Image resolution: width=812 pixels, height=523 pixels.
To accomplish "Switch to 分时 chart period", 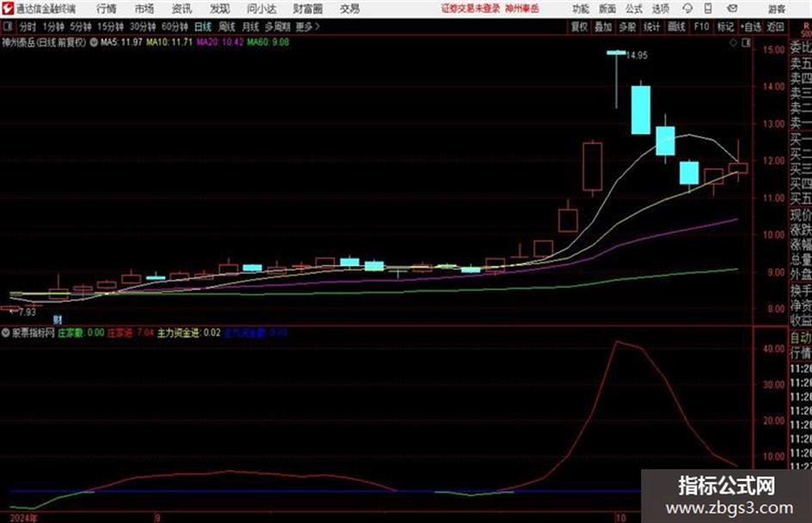I will click(28, 27).
